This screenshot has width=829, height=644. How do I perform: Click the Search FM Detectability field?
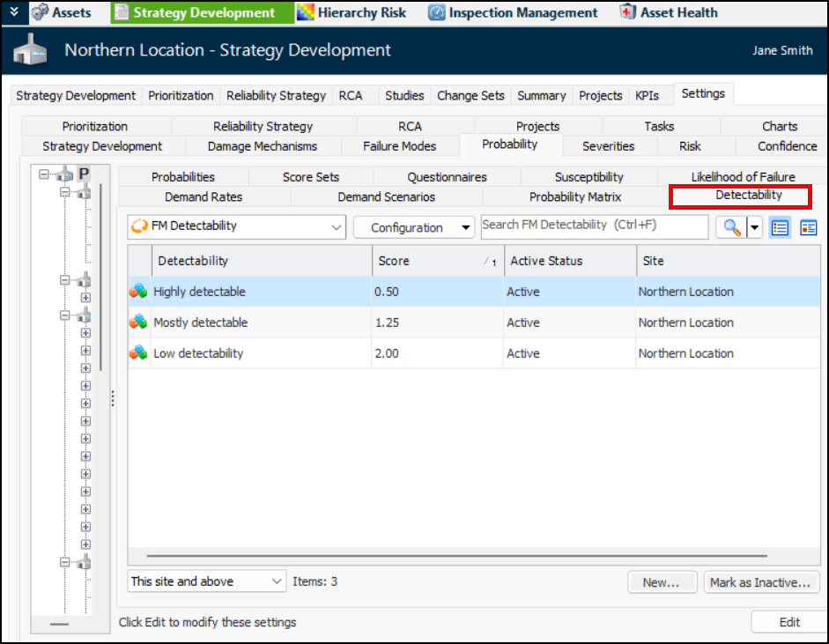pyautogui.click(x=594, y=226)
